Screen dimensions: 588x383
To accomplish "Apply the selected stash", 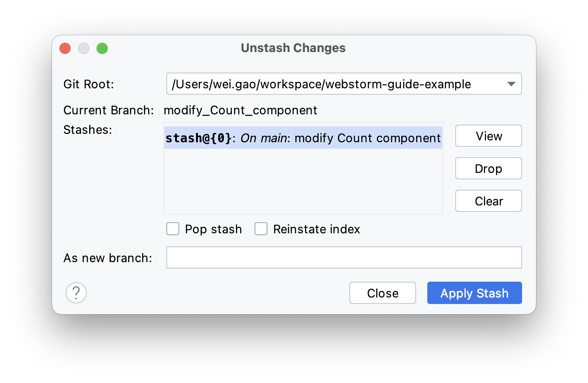I will (474, 293).
